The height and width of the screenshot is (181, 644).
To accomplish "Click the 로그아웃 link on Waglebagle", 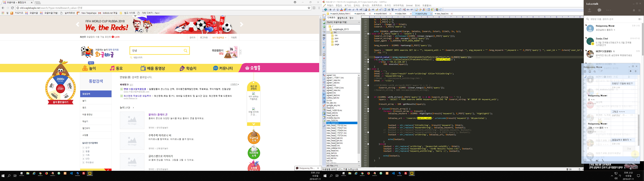I will tap(204, 38).
